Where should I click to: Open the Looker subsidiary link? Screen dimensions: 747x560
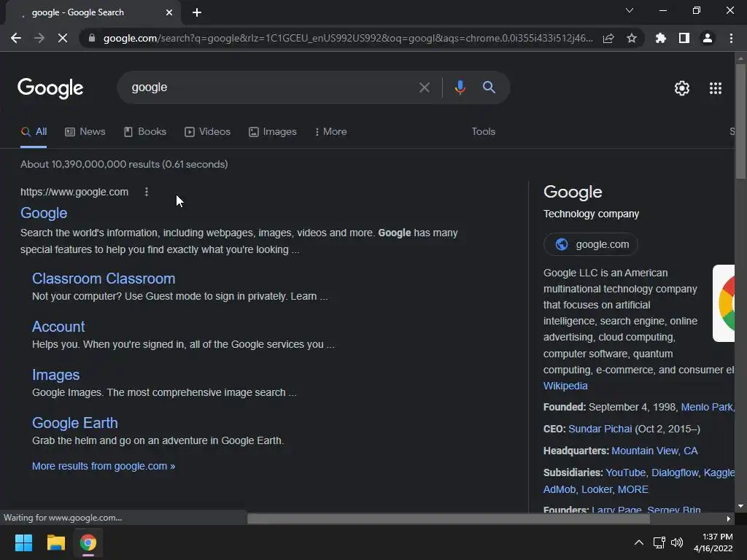(x=597, y=489)
